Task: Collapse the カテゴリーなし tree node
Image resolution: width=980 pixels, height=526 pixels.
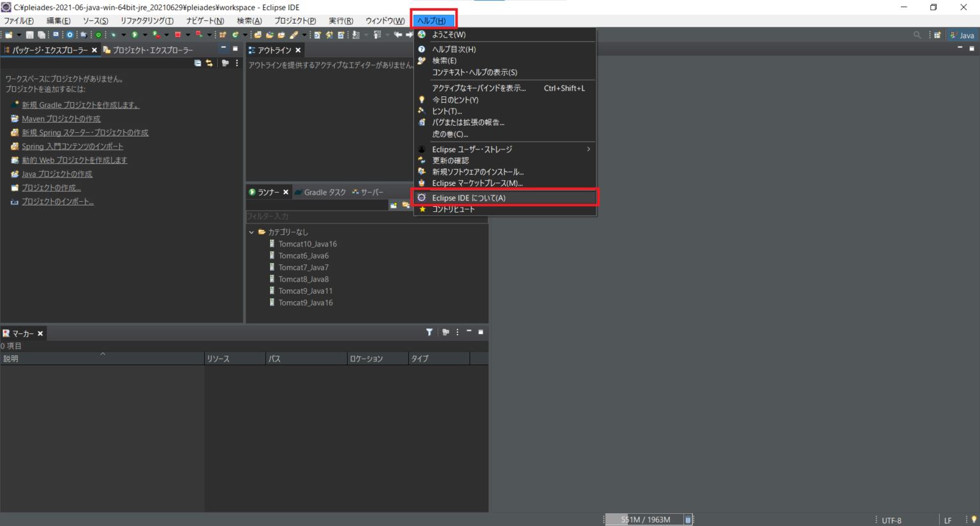Action: (251, 232)
